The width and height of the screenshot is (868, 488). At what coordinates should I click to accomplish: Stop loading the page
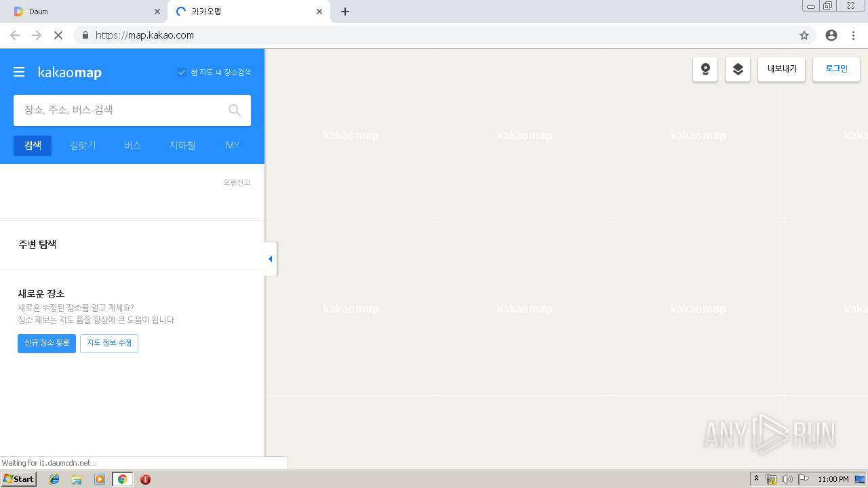[58, 35]
